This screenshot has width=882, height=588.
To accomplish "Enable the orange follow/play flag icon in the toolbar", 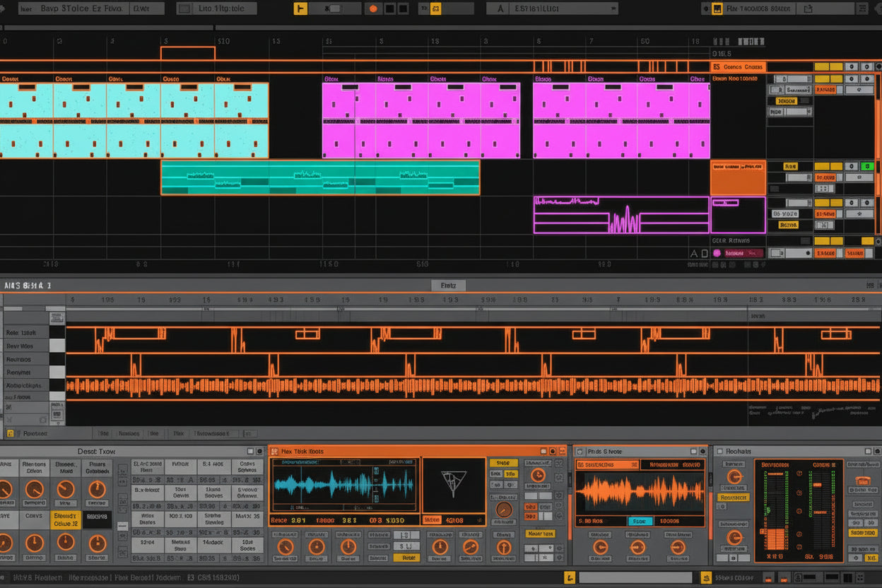I will point(300,8).
